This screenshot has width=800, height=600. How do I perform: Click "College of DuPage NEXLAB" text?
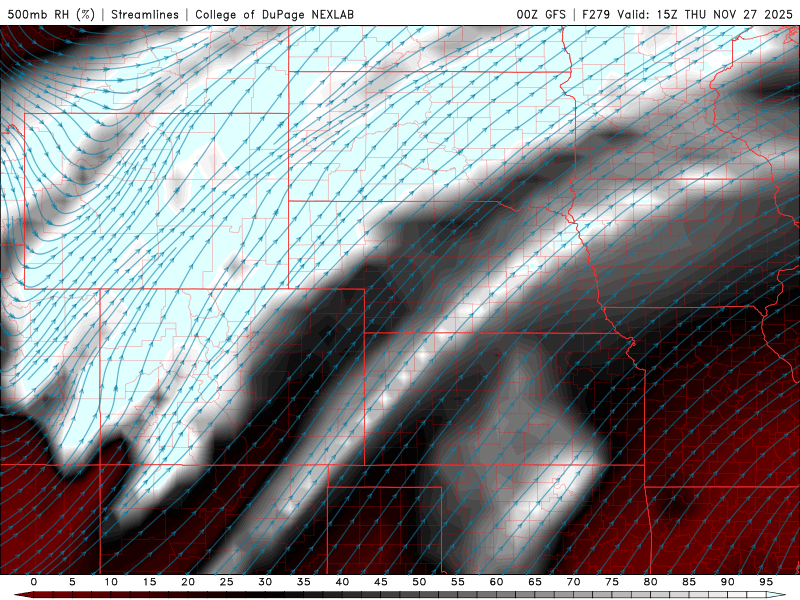click(x=274, y=14)
